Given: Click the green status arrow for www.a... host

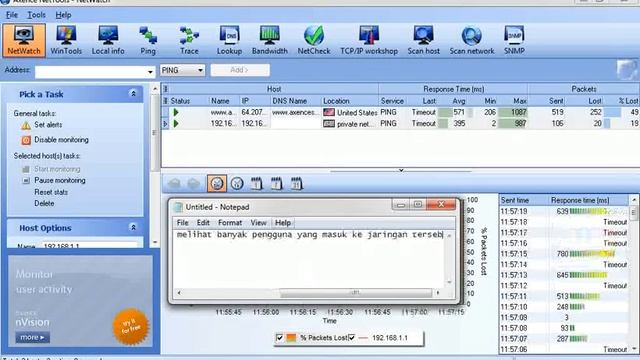Looking at the screenshot, I should click(176, 112).
